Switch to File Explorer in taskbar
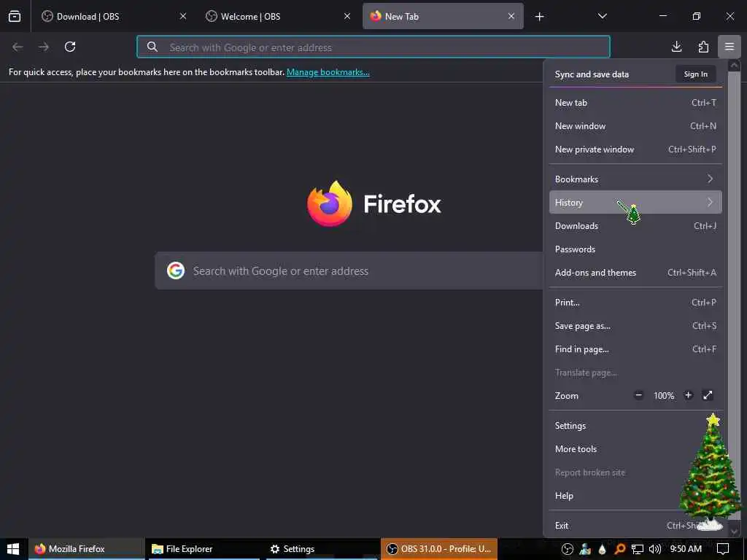The height and width of the screenshot is (560, 747). click(204, 549)
